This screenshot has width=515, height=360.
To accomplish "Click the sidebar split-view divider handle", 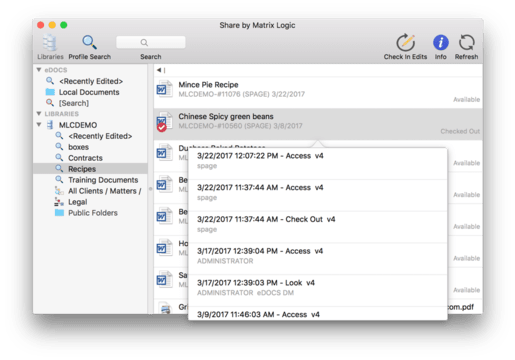I will tap(150, 189).
